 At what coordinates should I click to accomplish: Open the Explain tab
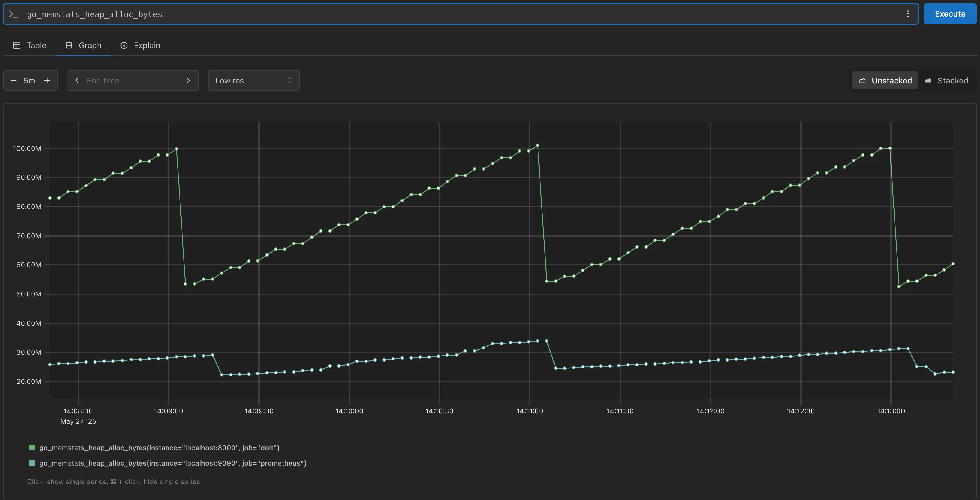(147, 45)
